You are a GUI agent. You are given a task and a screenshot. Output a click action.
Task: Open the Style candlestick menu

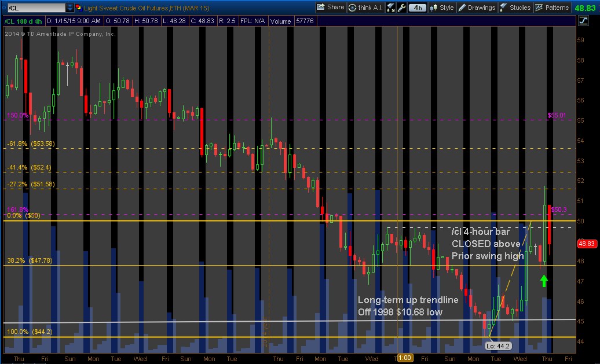[x=441, y=8]
